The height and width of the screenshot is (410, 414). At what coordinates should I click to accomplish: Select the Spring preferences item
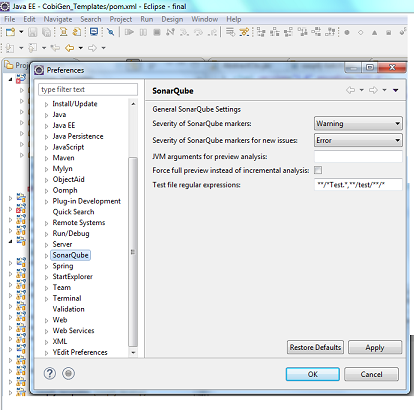click(63, 266)
